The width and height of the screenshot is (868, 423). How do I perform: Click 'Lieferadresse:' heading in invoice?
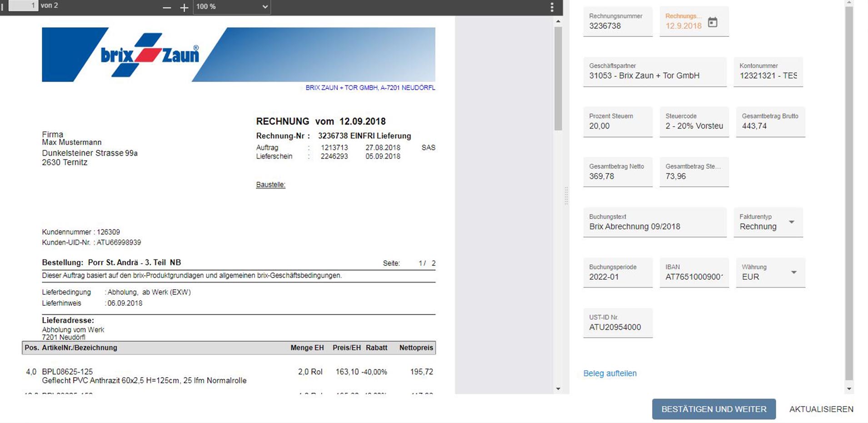(68, 320)
